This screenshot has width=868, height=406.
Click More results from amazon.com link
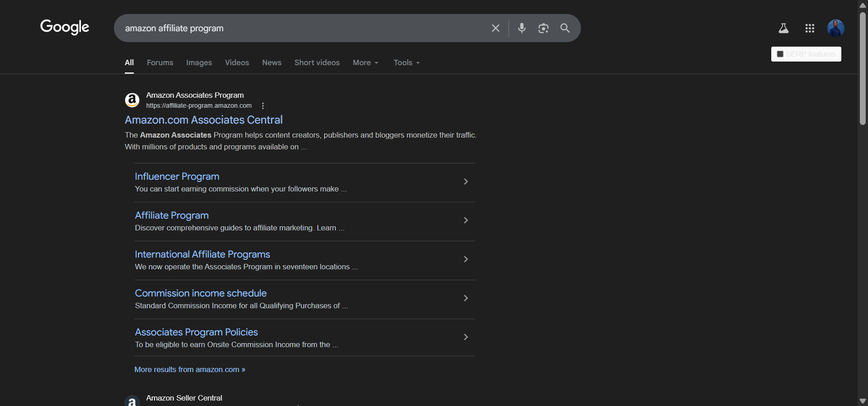pyautogui.click(x=189, y=370)
